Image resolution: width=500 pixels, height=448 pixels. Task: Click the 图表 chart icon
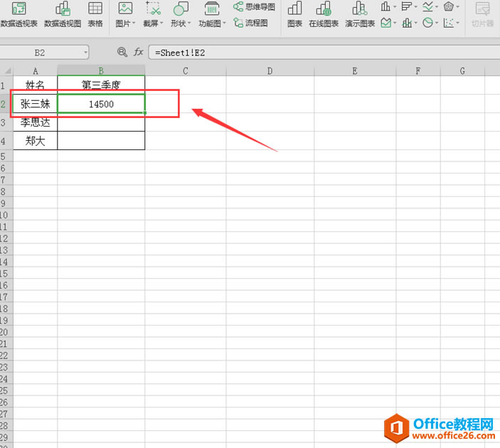tap(294, 14)
